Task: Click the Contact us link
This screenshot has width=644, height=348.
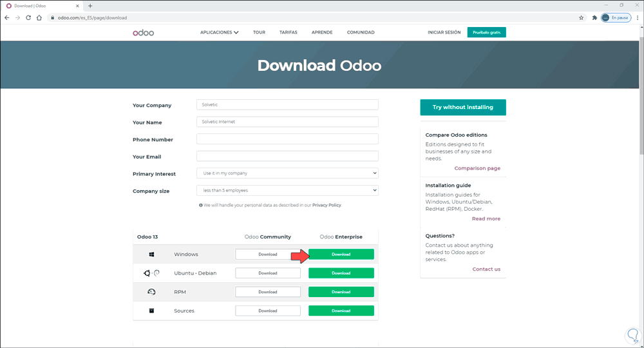Action: (x=486, y=269)
